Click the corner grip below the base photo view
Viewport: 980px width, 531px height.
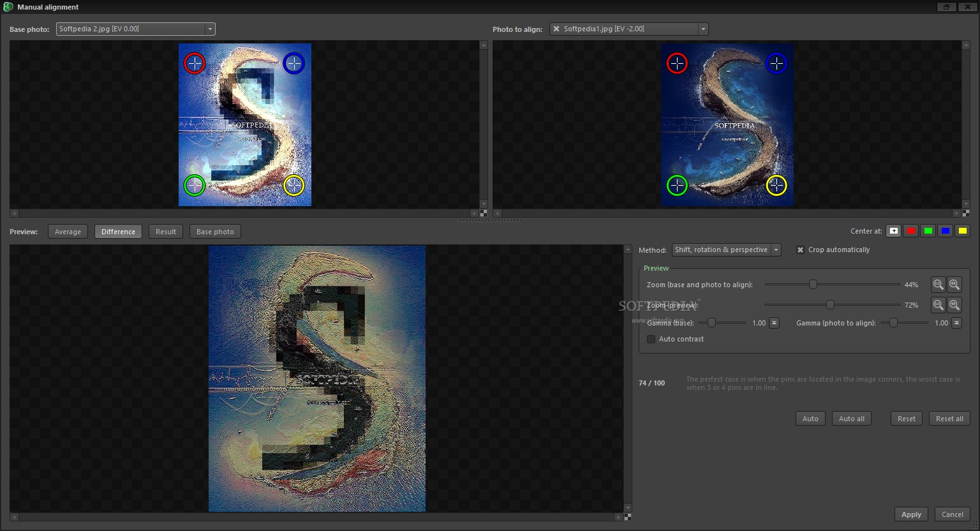pyautogui.click(x=483, y=213)
